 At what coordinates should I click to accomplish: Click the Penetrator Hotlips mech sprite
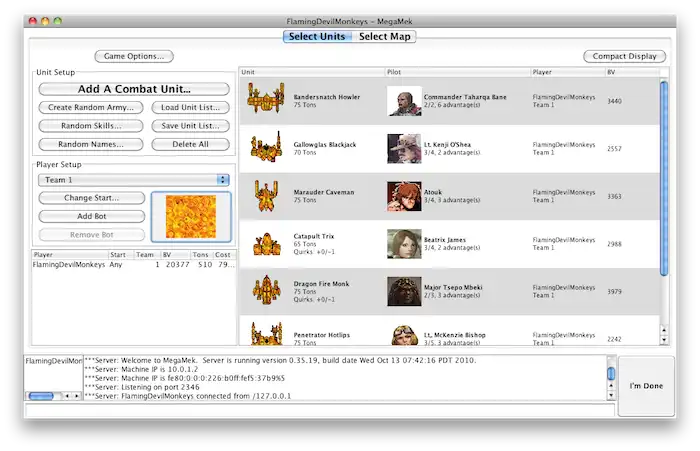[x=267, y=334]
